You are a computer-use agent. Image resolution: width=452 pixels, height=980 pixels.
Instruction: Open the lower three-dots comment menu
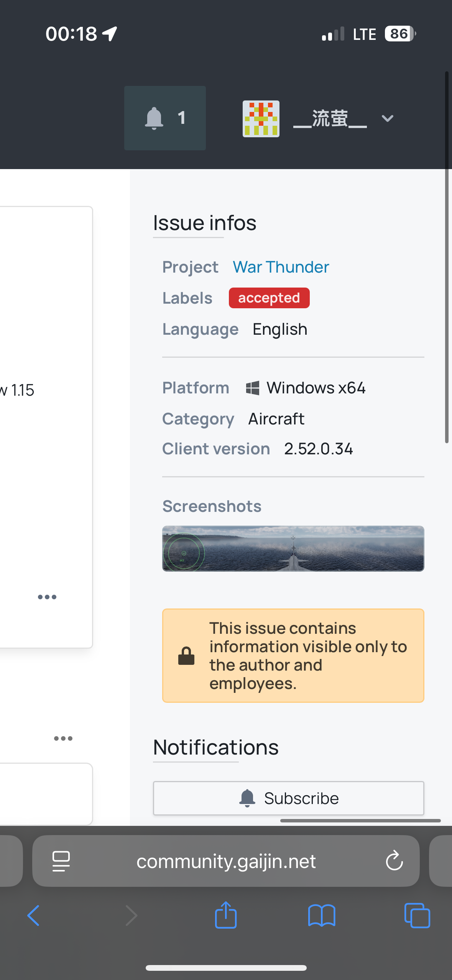[x=63, y=738]
